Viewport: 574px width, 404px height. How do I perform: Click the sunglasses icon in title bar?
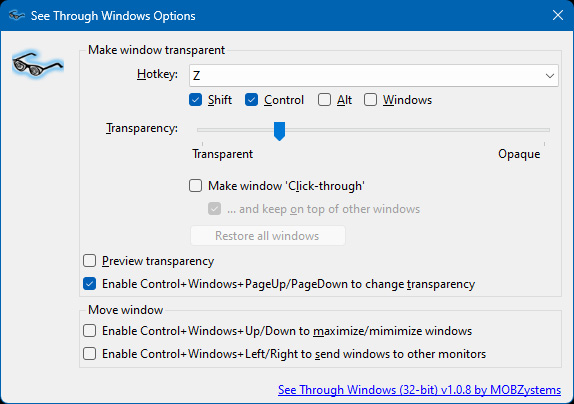(x=16, y=15)
